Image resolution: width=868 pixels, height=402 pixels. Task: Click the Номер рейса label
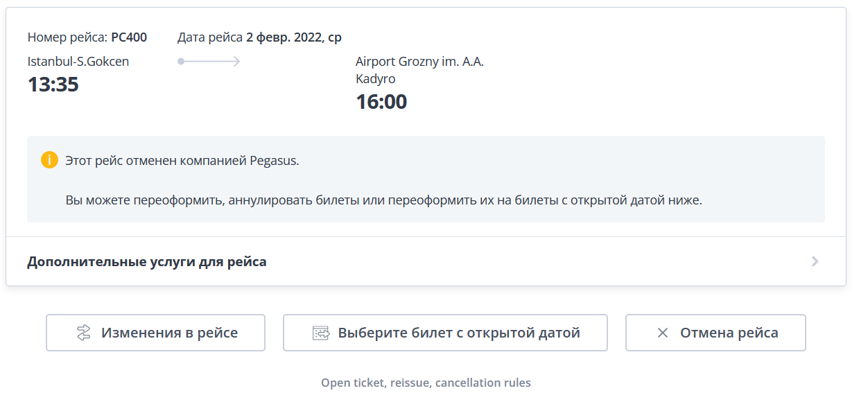67,37
